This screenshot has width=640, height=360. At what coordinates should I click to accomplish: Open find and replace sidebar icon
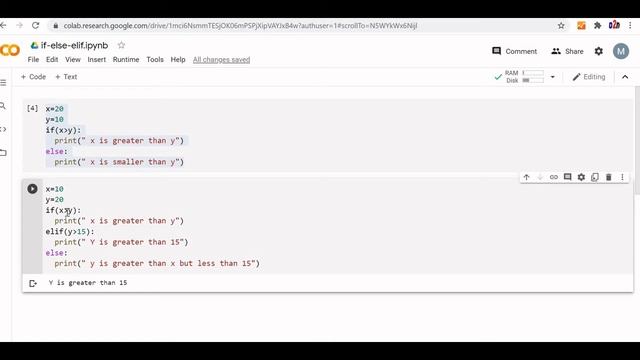click(3, 106)
